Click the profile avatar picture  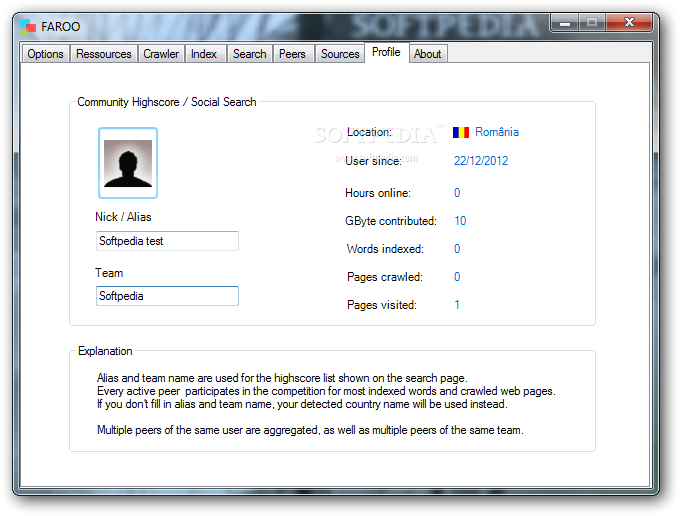pyautogui.click(x=128, y=163)
